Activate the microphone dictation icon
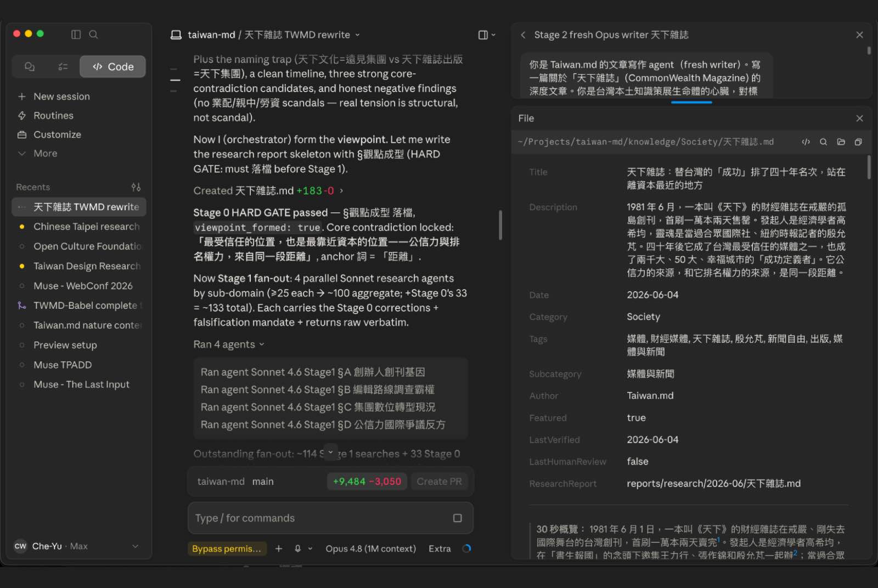Viewport: 878px width, 588px height. tap(297, 549)
